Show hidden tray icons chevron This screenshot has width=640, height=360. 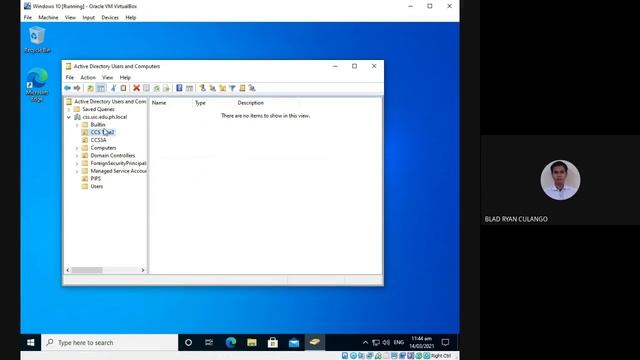point(365,342)
